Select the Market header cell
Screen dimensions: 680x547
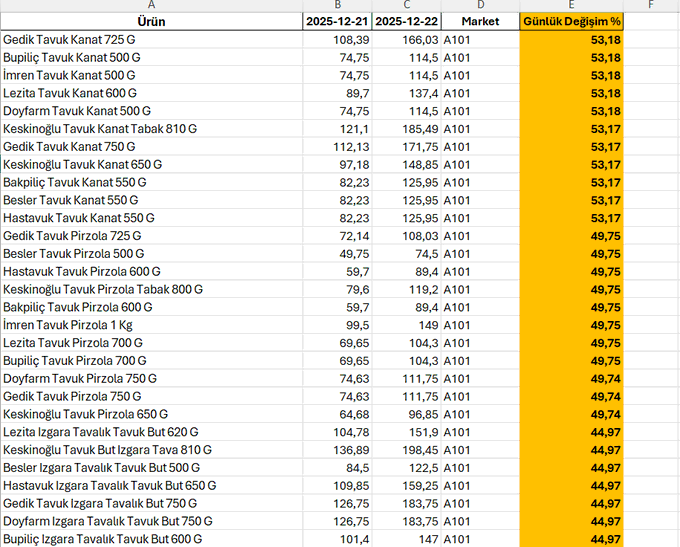click(480, 21)
